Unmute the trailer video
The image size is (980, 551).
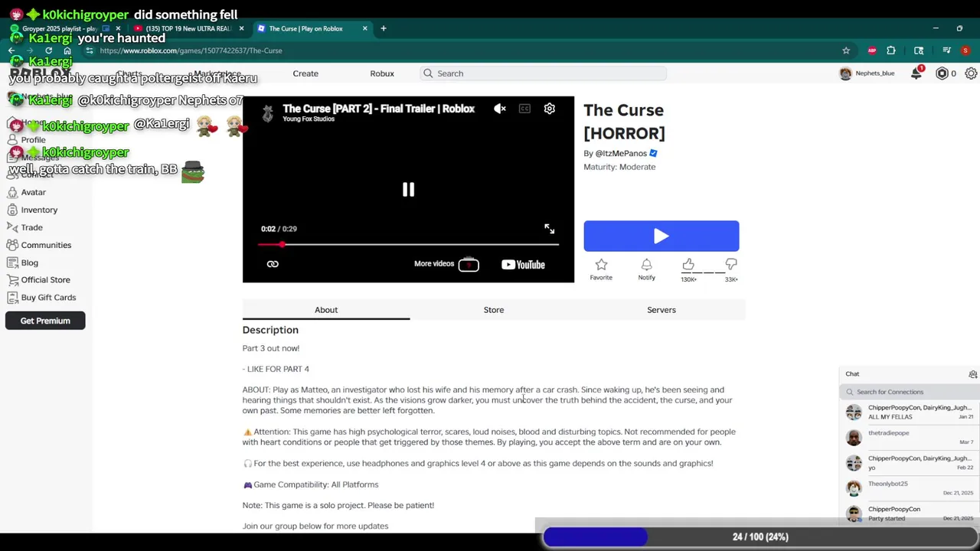499,109
